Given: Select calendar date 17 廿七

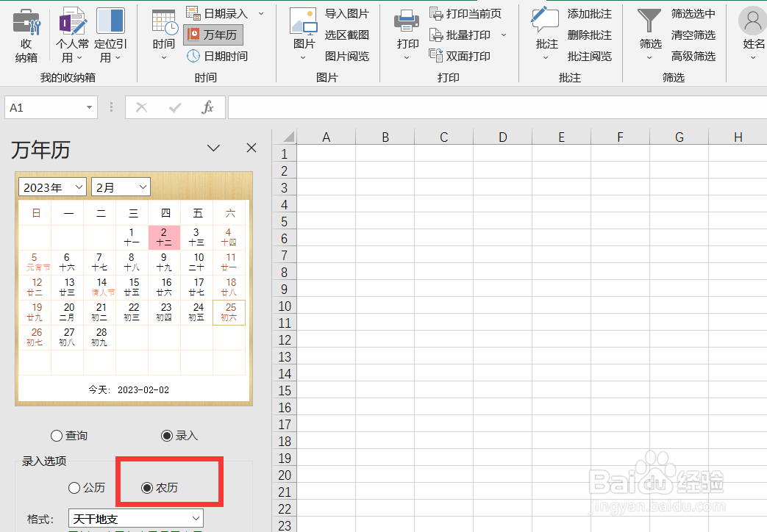Looking at the screenshot, I should click(196, 287).
